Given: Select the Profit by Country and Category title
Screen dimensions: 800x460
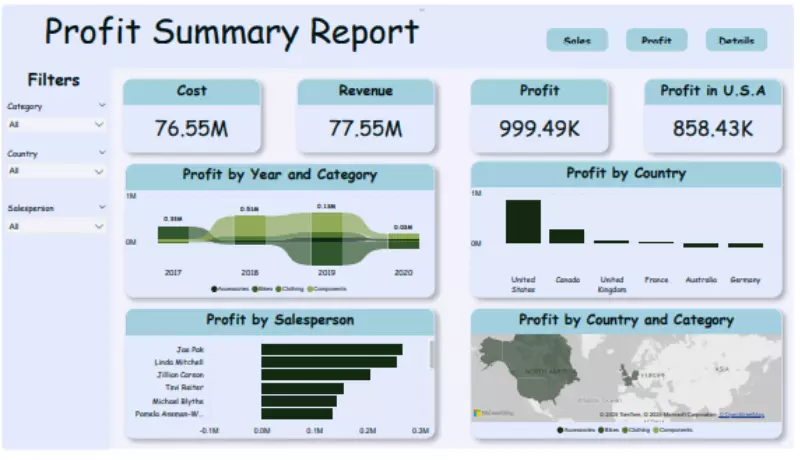Looking at the screenshot, I should pos(626,320).
